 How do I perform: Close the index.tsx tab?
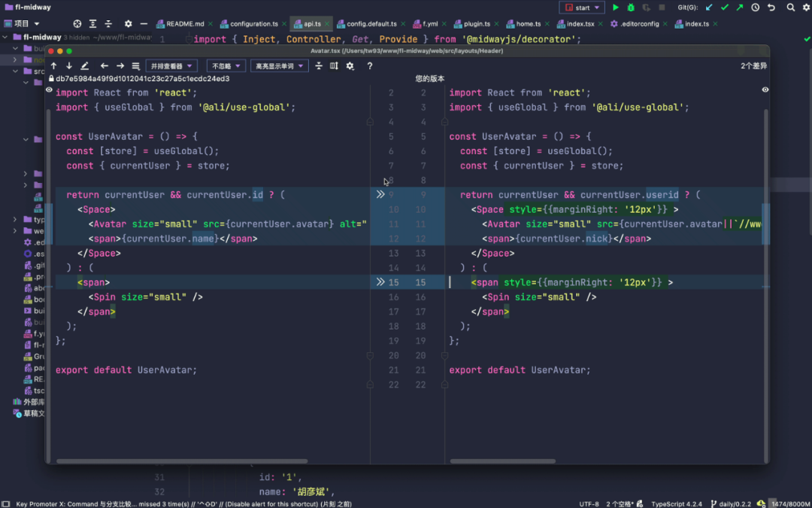click(601, 24)
